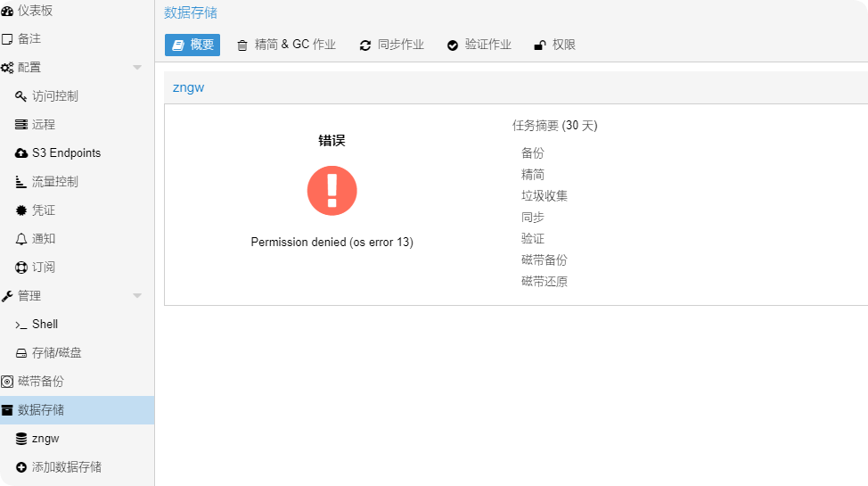Open the zngw datastore title link

click(x=188, y=87)
